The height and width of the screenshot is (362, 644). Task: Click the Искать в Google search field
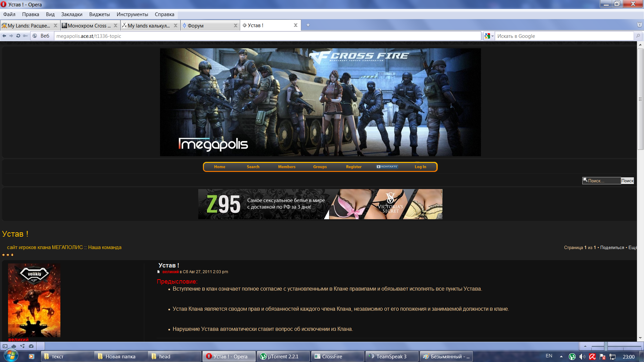(564, 36)
